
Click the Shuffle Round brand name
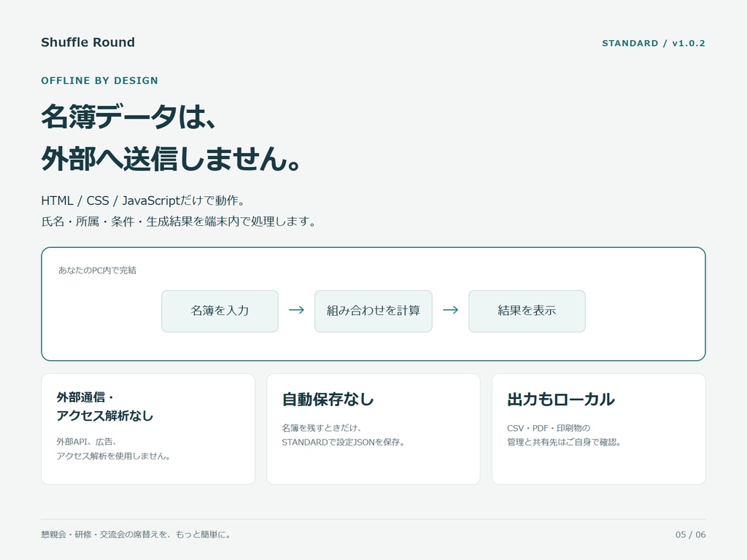click(x=88, y=42)
